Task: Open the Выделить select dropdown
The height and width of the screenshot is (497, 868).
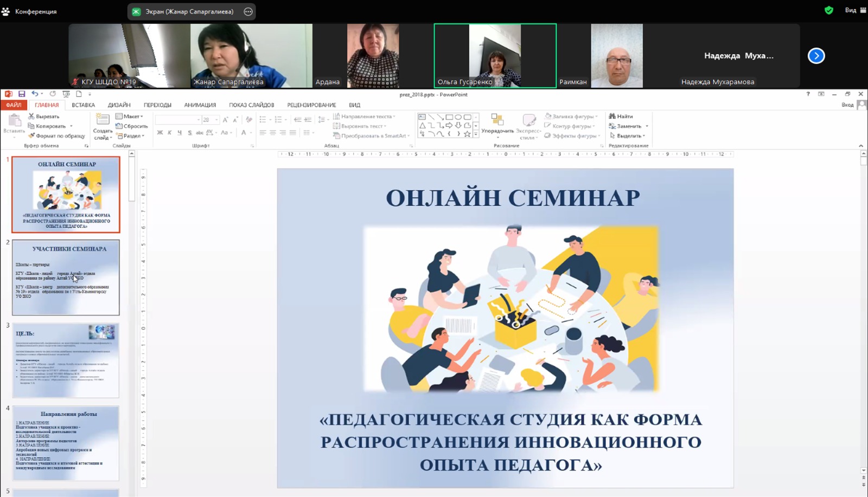Action: pos(628,136)
